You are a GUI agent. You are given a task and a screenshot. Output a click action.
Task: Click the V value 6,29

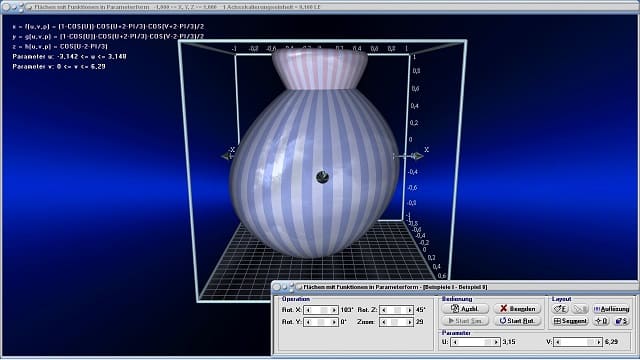pyautogui.click(x=611, y=342)
